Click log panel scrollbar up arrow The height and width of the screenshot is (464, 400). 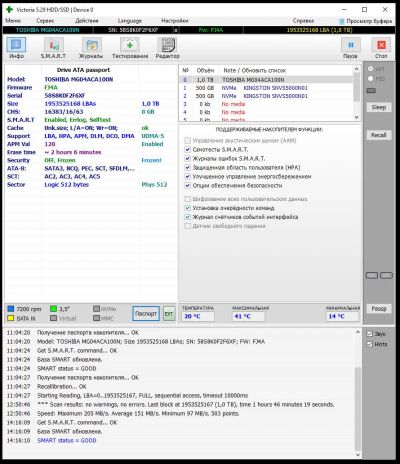[358, 332]
